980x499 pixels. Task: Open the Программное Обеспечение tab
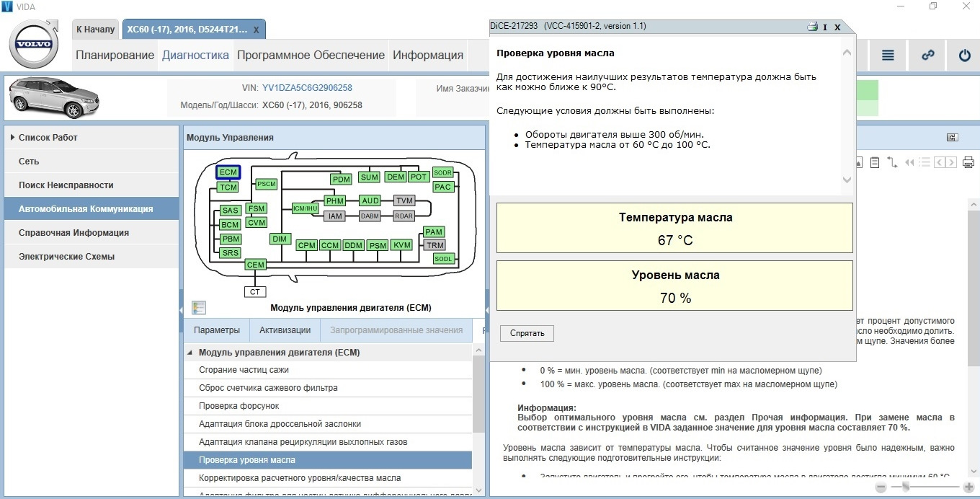pyautogui.click(x=311, y=55)
